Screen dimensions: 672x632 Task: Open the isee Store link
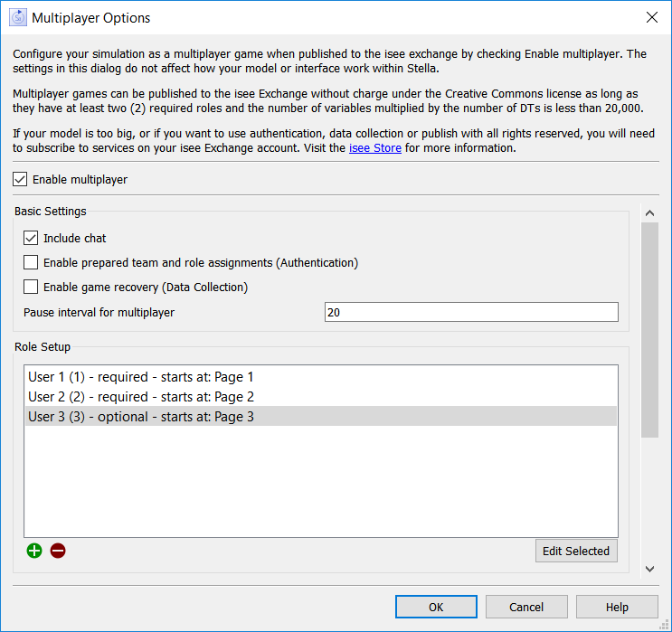click(x=374, y=148)
